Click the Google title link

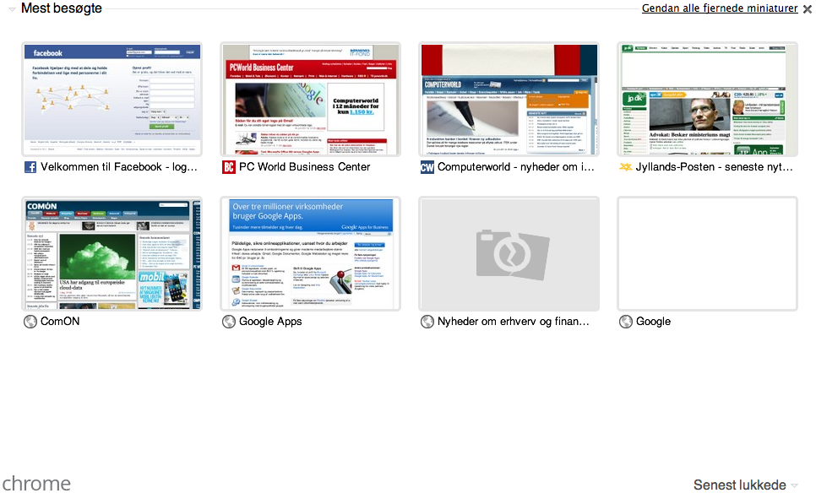[653, 322]
